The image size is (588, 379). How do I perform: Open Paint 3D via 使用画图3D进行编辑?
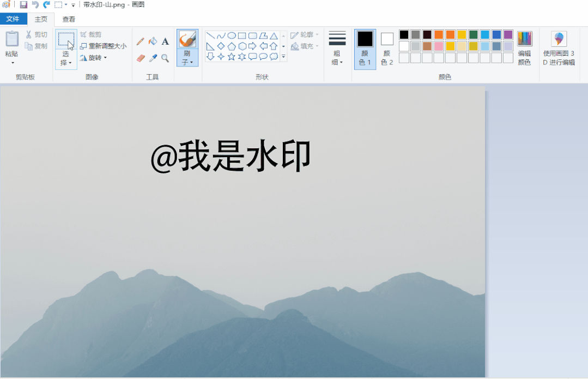click(558, 46)
